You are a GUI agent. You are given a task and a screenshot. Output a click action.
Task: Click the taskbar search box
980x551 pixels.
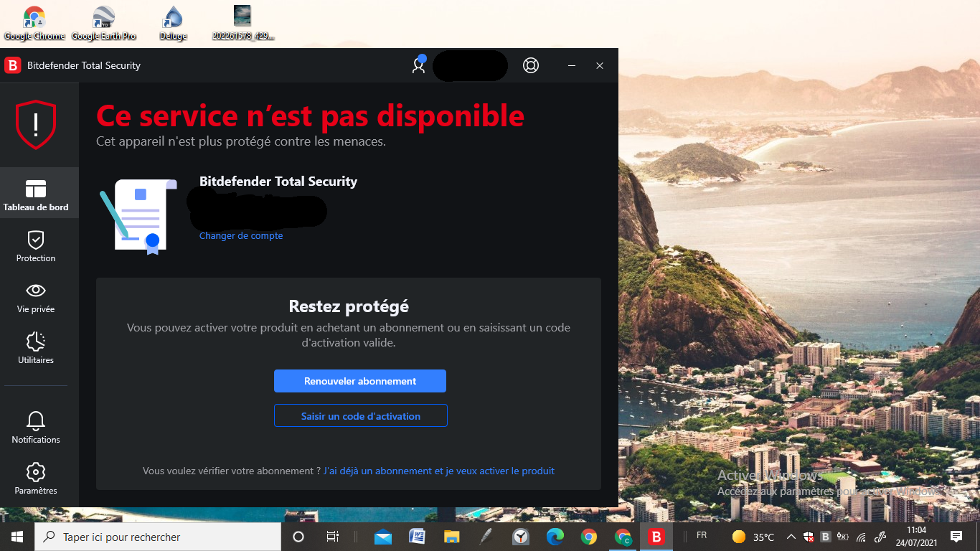click(158, 537)
